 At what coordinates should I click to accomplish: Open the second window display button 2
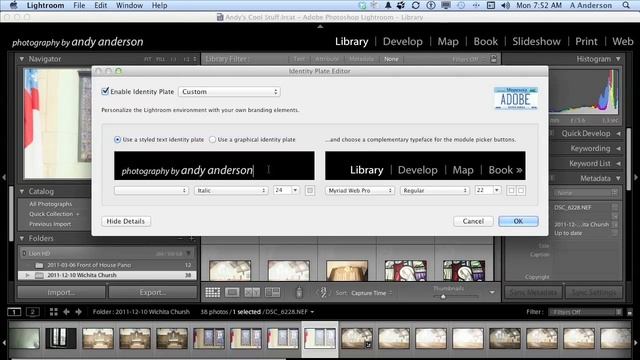click(33, 312)
